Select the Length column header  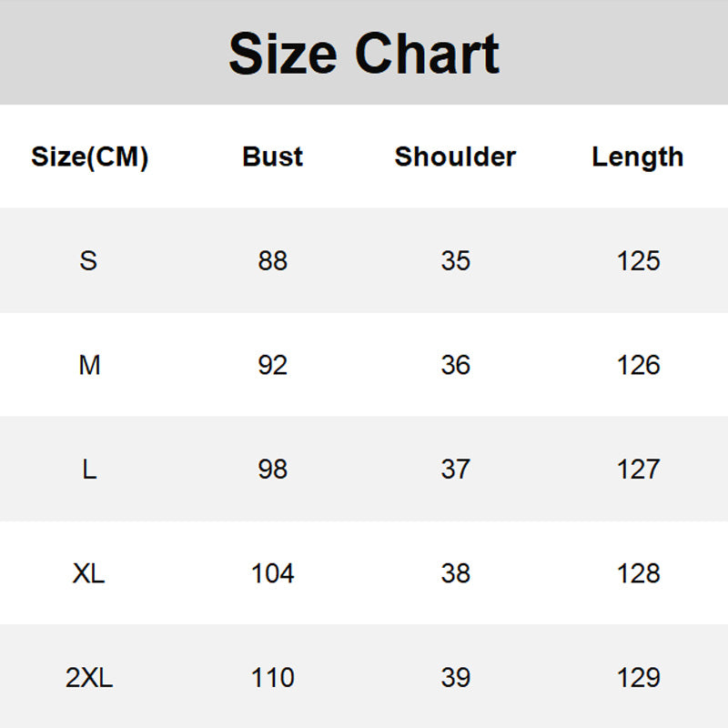pos(637,157)
